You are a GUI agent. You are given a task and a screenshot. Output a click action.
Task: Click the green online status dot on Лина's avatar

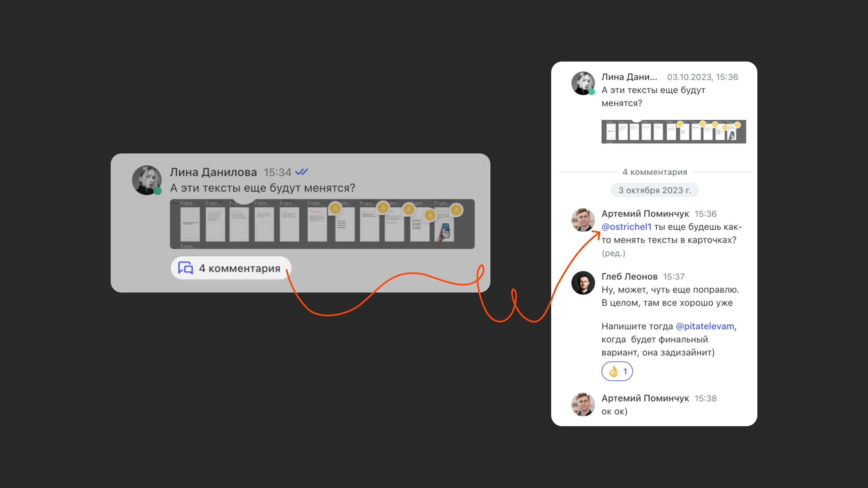click(158, 191)
